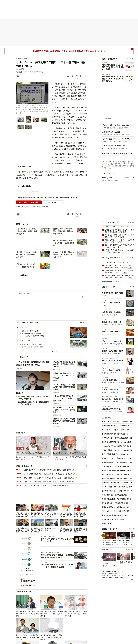The width and height of the screenshot is (138, 644).
Task: Open 日本からパンダを消さない related news
Action: point(63,231)
